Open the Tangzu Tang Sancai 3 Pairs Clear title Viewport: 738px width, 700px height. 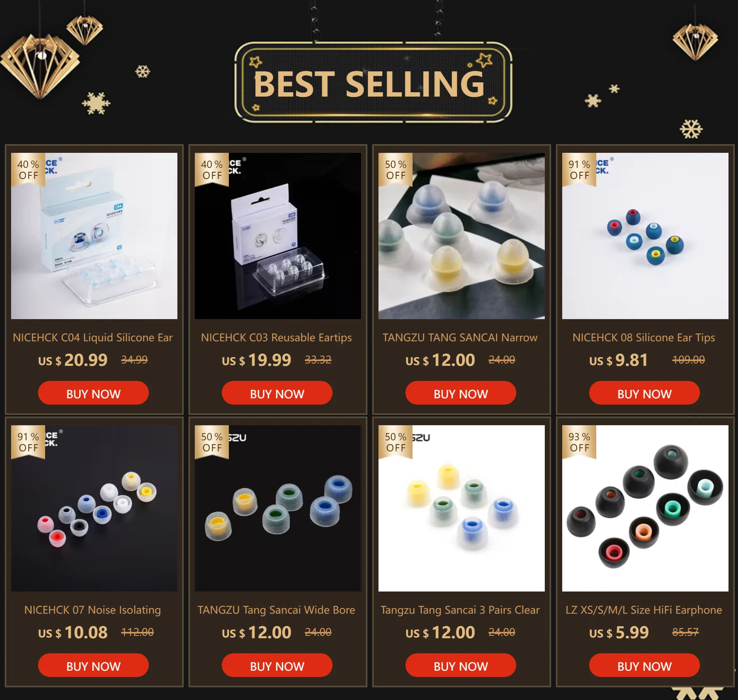tap(460, 610)
